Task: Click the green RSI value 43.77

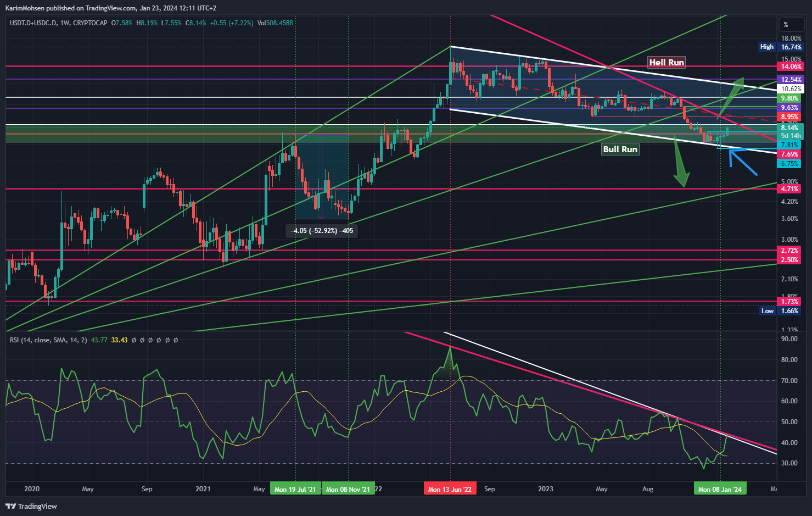Action: pos(99,340)
